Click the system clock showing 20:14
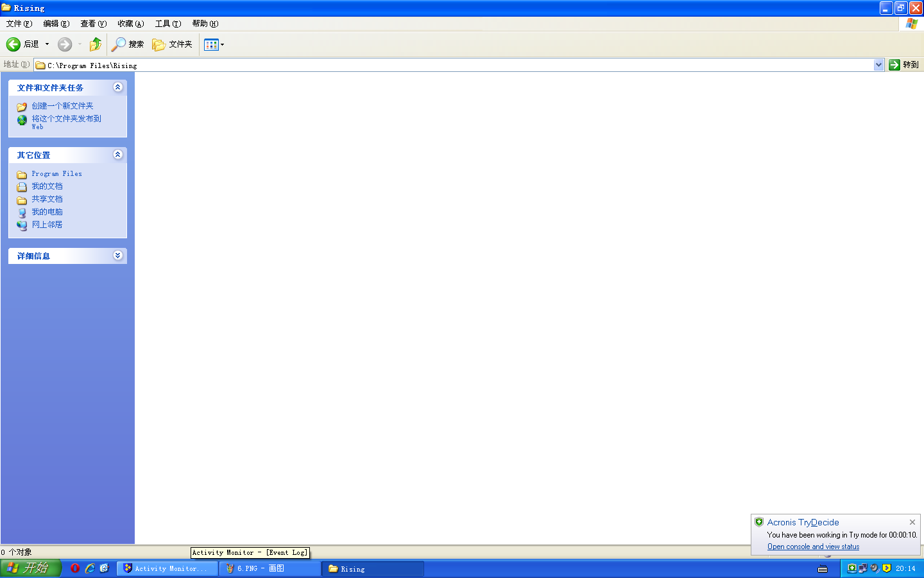 tap(906, 568)
